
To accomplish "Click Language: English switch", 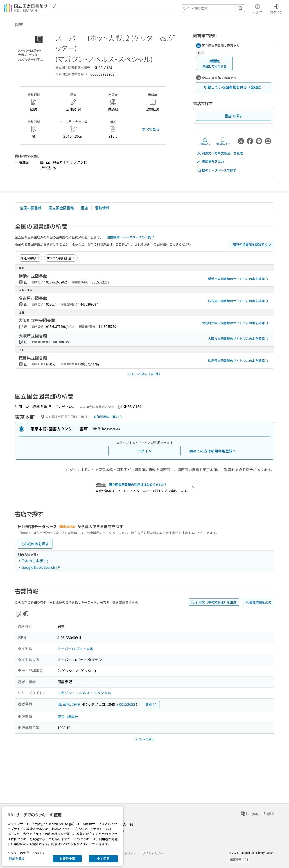I will [x=257, y=813].
